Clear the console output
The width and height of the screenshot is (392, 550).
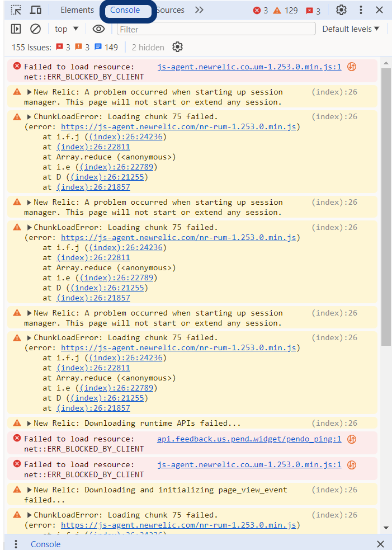[x=35, y=29]
